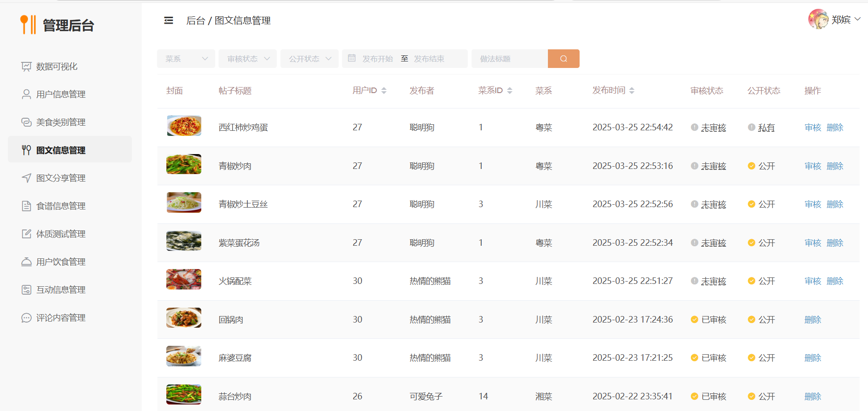This screenshot has height=411, width=868.
Task: Click the orange search button icon
Action: 564,59
